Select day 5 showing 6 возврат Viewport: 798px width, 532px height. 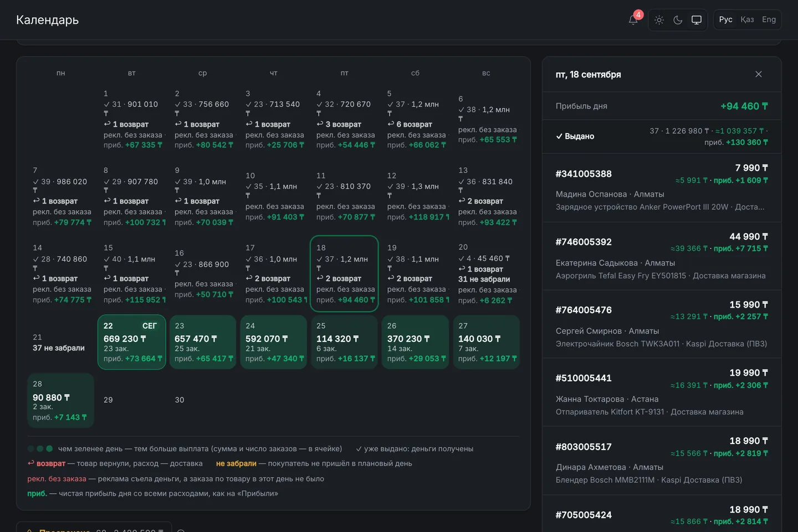[416, 119]
